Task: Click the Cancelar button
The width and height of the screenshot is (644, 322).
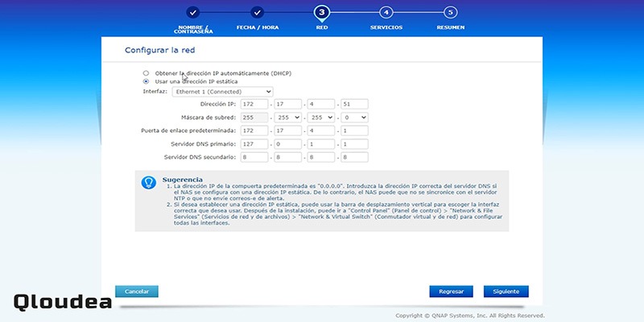Action: pyautogui.click(x=137, y=291)
